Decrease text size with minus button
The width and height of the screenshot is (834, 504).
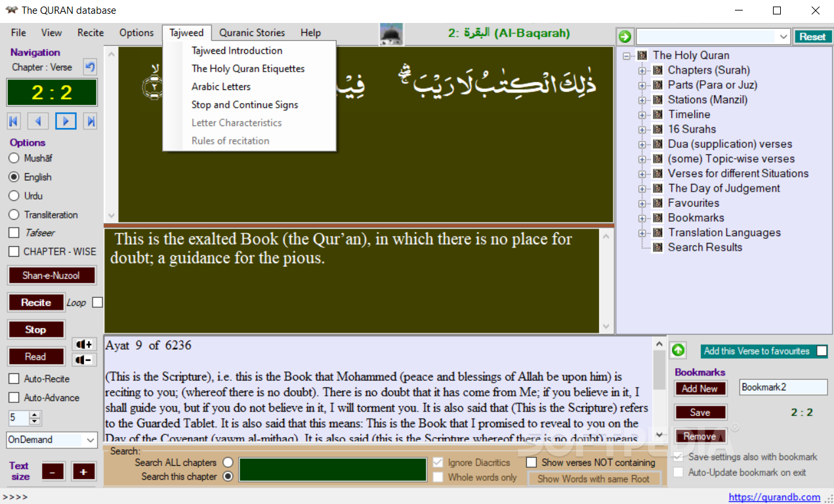(53, 471)
